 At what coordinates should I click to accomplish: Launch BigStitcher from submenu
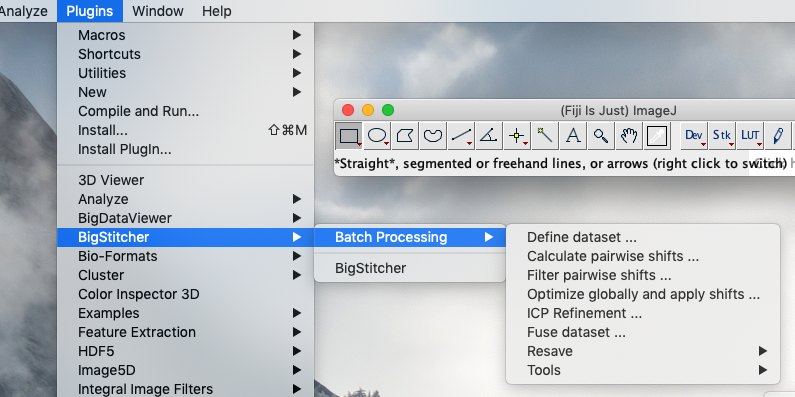tap(410, 268)
